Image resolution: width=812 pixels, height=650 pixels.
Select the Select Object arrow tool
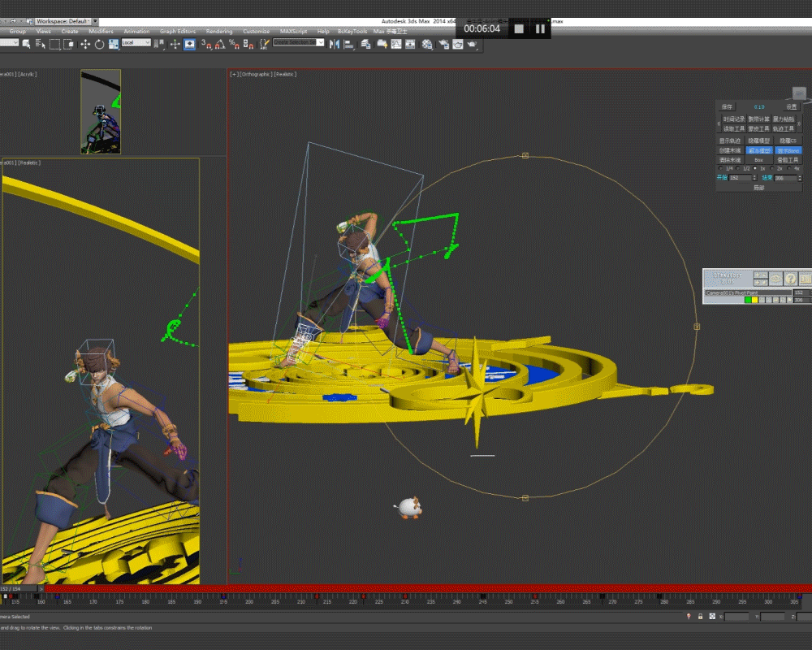[27, 44]
